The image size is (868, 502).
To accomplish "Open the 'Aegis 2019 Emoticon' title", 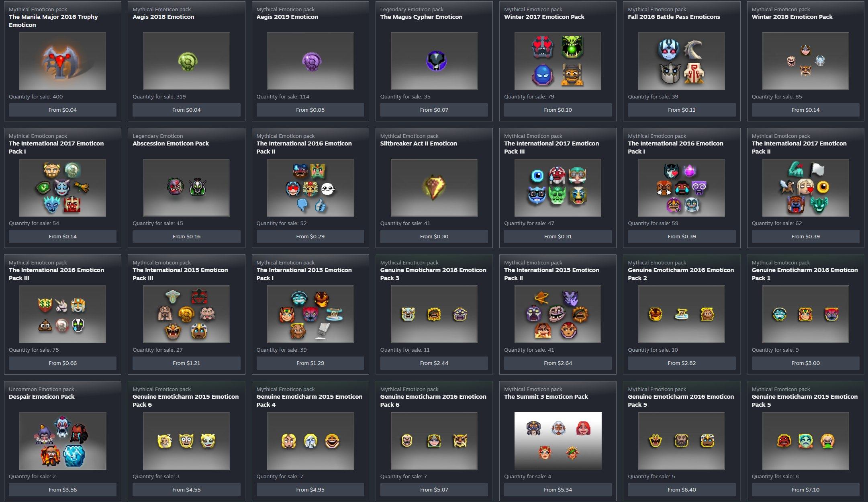I will (x=287, y=17).
